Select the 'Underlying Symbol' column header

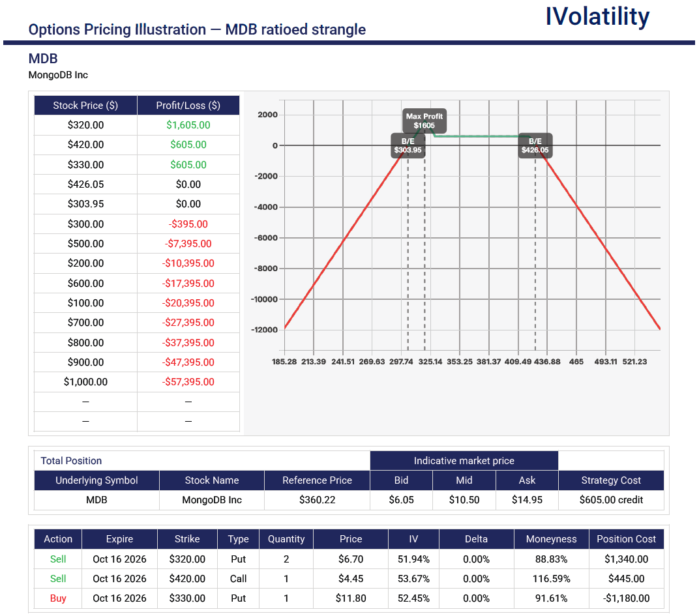[x=97, y=480]
